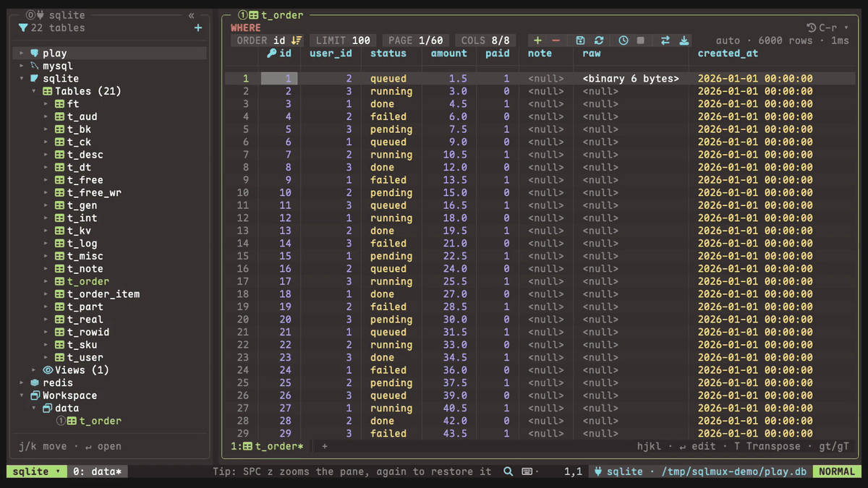Expand the play connection node

(22, 53)
